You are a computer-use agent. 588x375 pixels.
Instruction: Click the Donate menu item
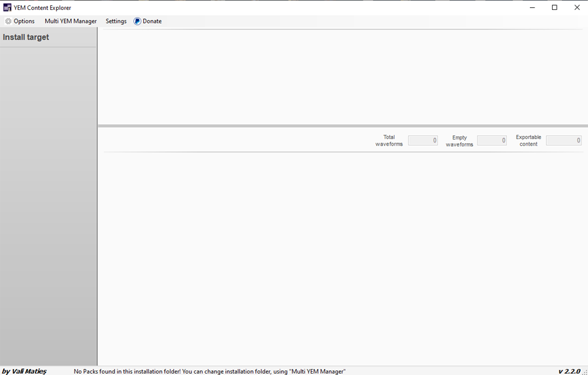click(148, 22)
